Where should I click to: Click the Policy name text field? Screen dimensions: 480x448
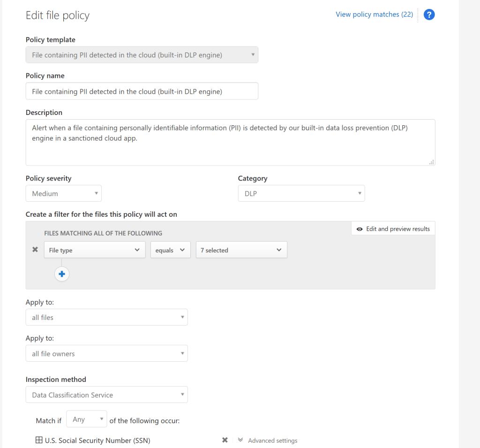pos(142,91)
